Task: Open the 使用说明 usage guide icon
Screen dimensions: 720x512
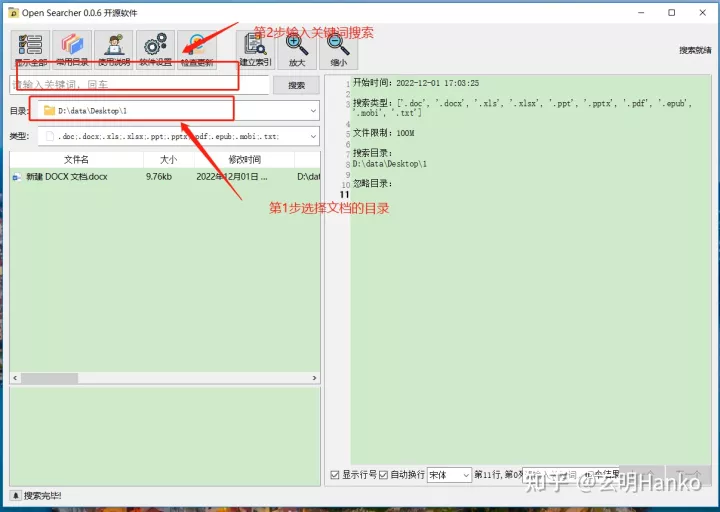Action: 114,50
